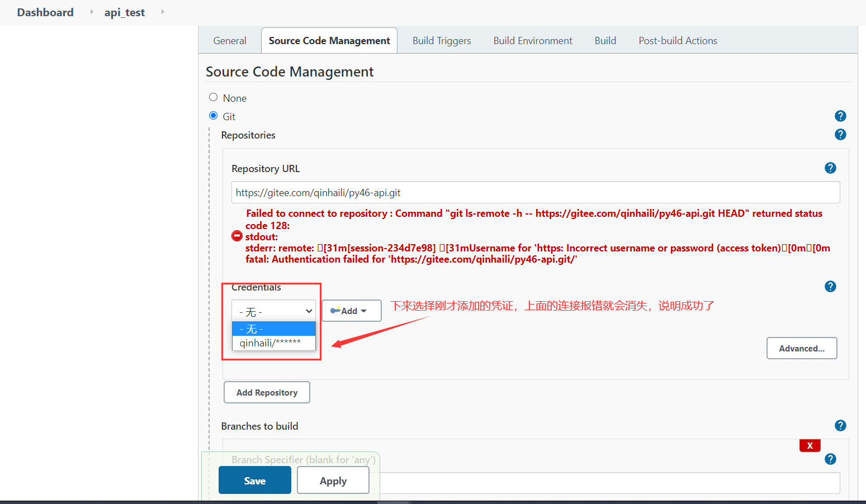Screen dimensions: 866x504
Task: Open help for Branches to build
Action: point(840,426)
